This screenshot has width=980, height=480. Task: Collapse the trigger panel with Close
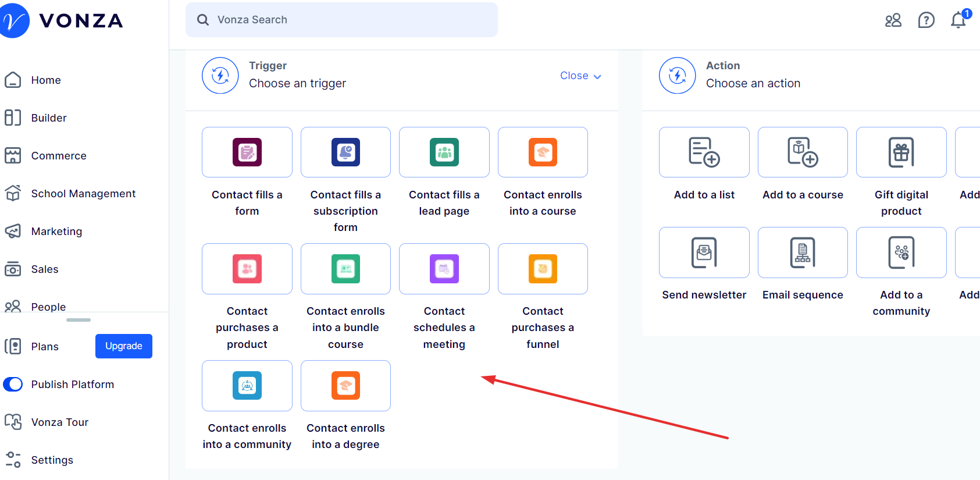(580, 76)
